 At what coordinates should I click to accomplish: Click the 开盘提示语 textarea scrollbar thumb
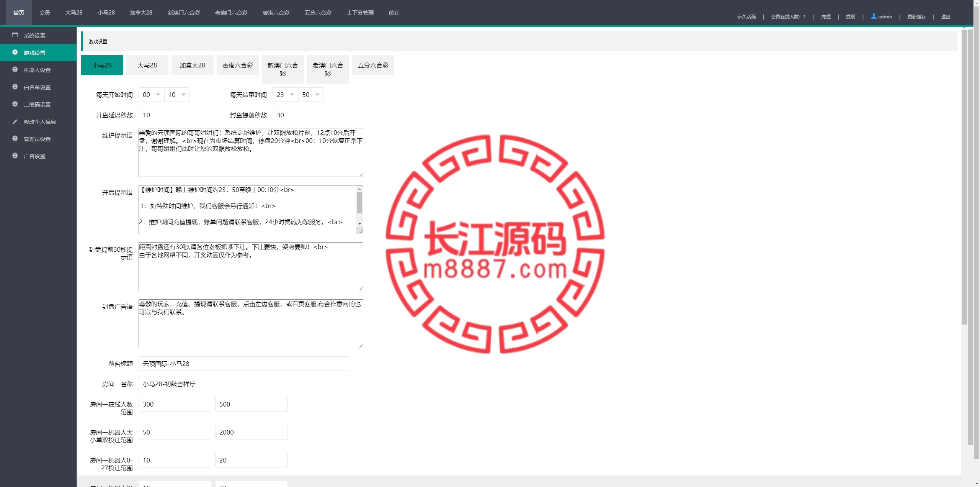click(x=359, y=203)
